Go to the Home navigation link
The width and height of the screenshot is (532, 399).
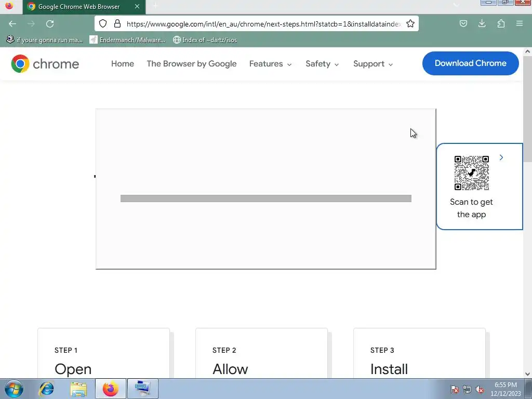123,64
